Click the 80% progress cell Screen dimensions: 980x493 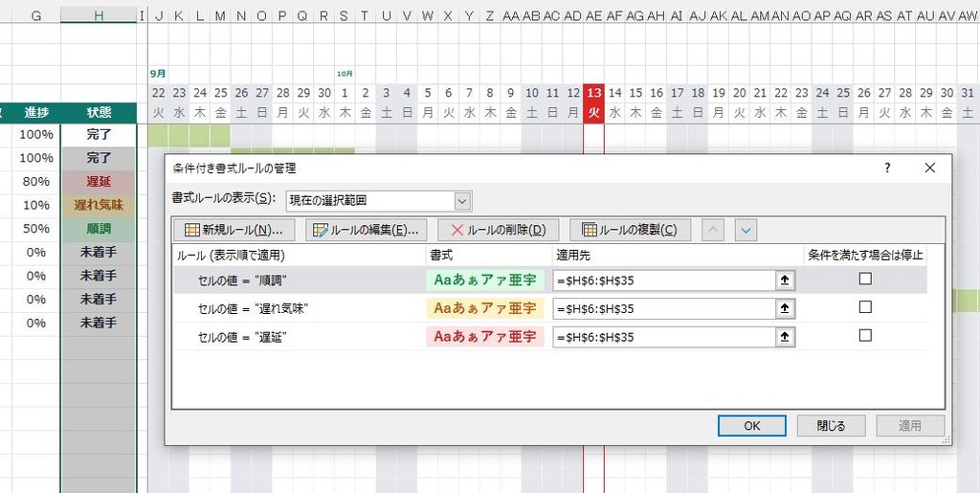36,182
